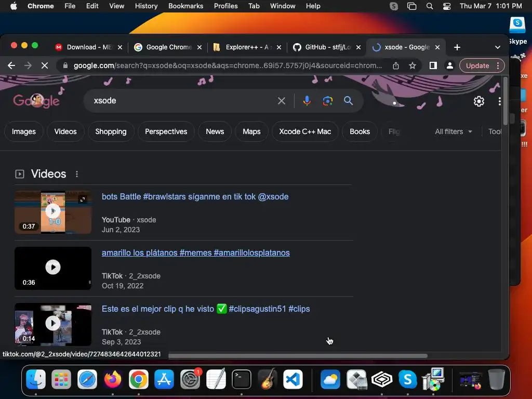The width and height of the screenshot is (532, 399).
Task: Clear the search box with X icon
Action: click(x=281, y=101)
